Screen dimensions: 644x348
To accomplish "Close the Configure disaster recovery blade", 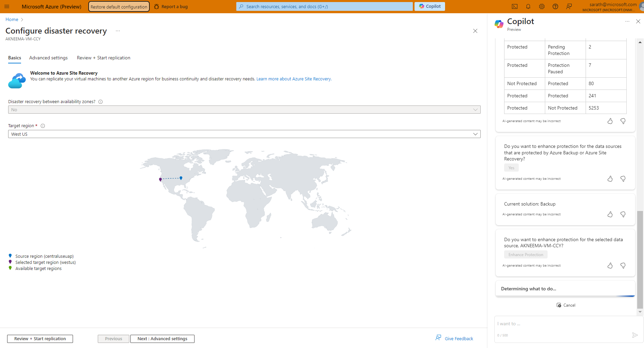I will pyautogui.click(x=475, y=31).
